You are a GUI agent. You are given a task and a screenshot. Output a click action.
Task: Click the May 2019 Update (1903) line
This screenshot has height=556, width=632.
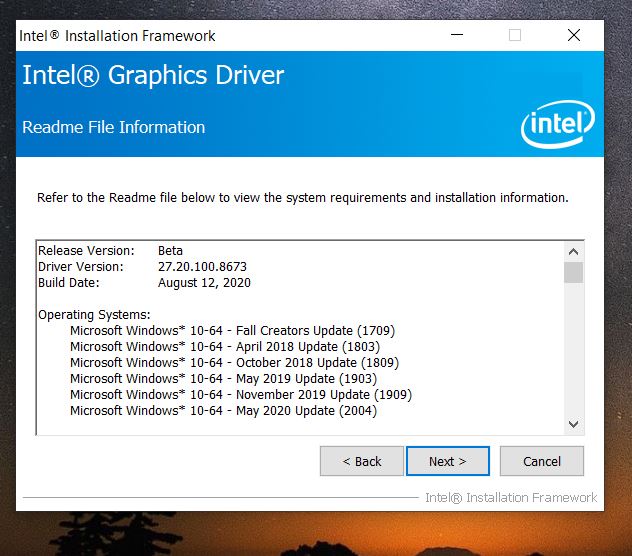[223, 379]
